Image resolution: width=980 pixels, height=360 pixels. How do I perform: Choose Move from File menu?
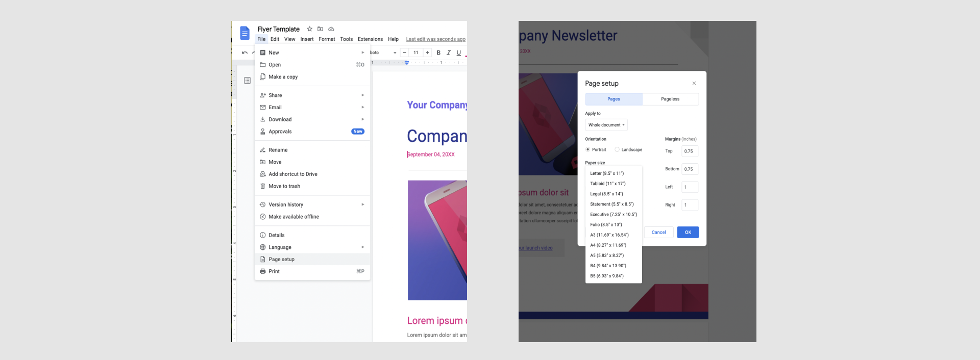pos(312,162)
